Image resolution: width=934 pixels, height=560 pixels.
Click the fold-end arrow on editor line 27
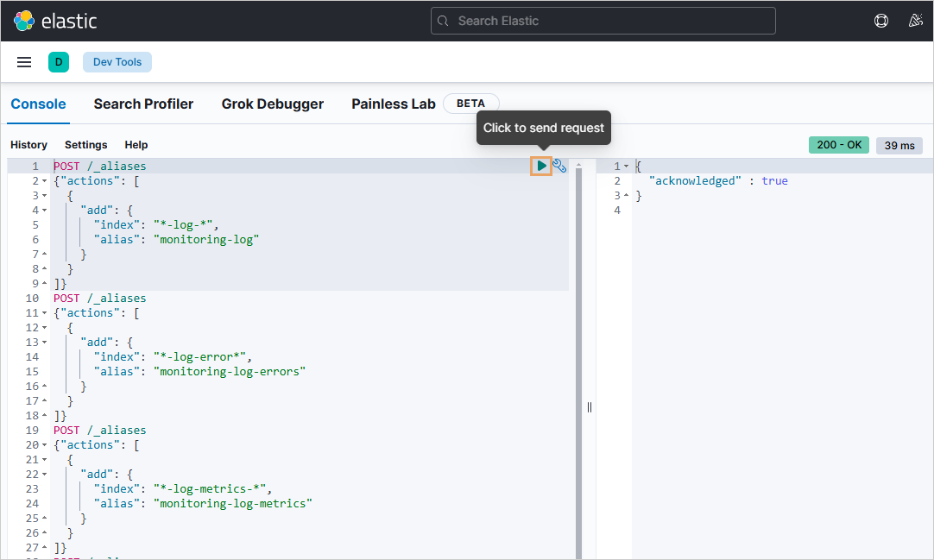pyautogui.click(x=45, y=548)
